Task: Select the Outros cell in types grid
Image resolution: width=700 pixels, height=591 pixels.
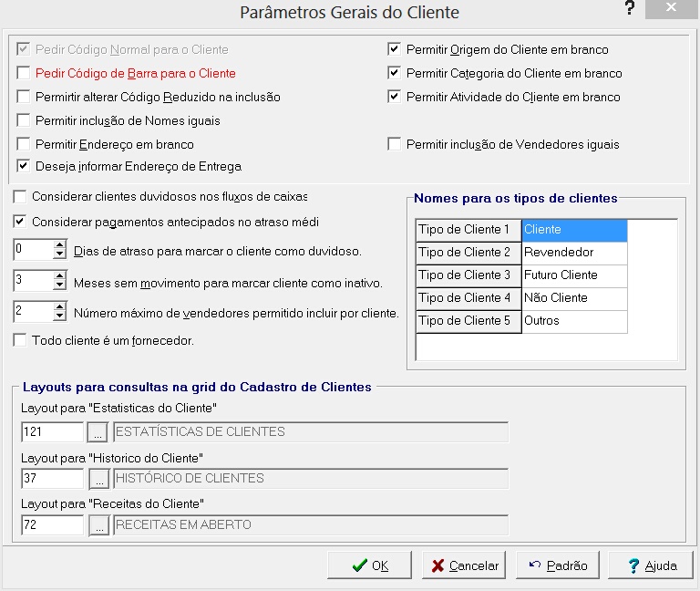Action: 574,321
